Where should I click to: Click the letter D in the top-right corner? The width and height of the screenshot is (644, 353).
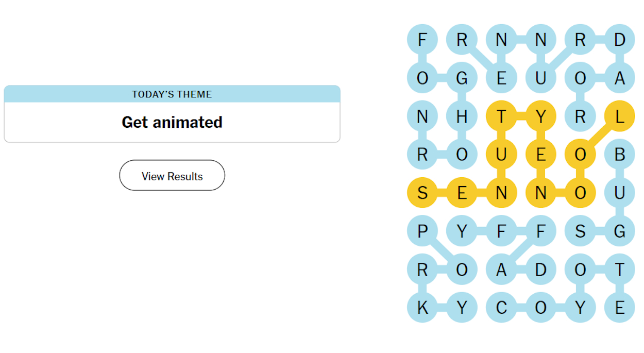619,39
